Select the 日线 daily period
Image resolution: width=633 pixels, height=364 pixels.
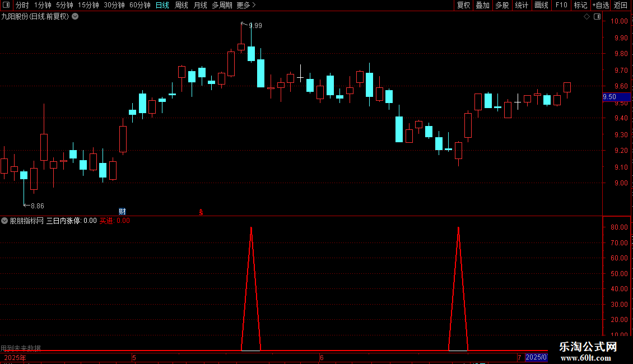[162, 5]
